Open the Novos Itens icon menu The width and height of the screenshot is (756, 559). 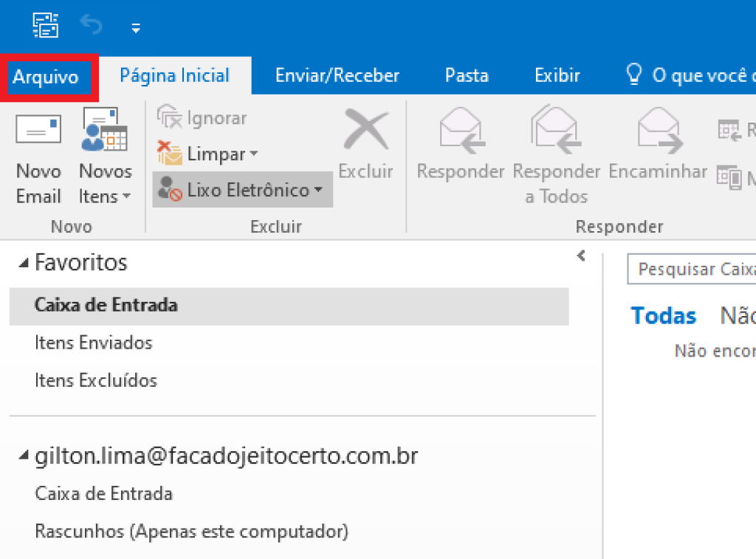point(105,129)
